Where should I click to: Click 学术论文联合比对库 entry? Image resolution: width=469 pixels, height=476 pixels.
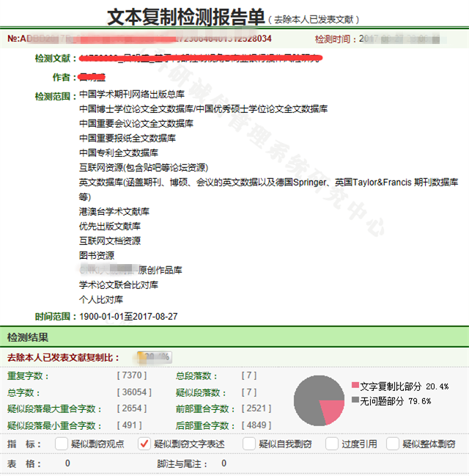(x=119, y=285)
